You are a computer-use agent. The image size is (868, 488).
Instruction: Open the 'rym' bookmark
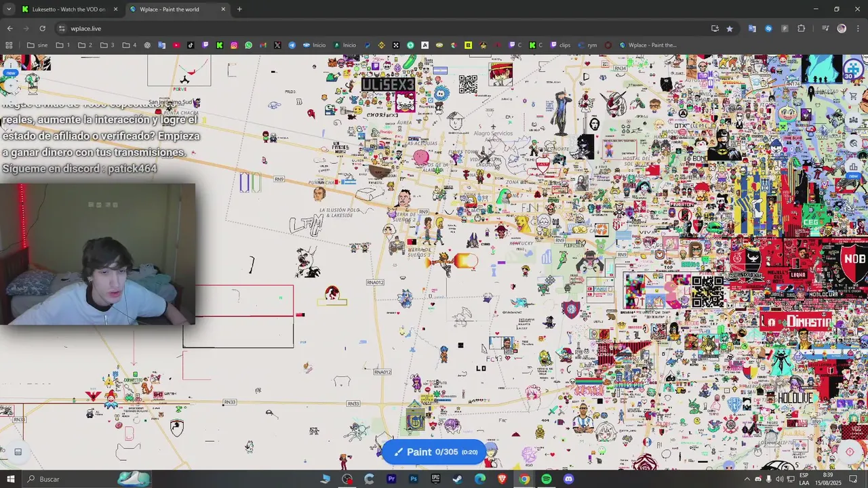587,45
